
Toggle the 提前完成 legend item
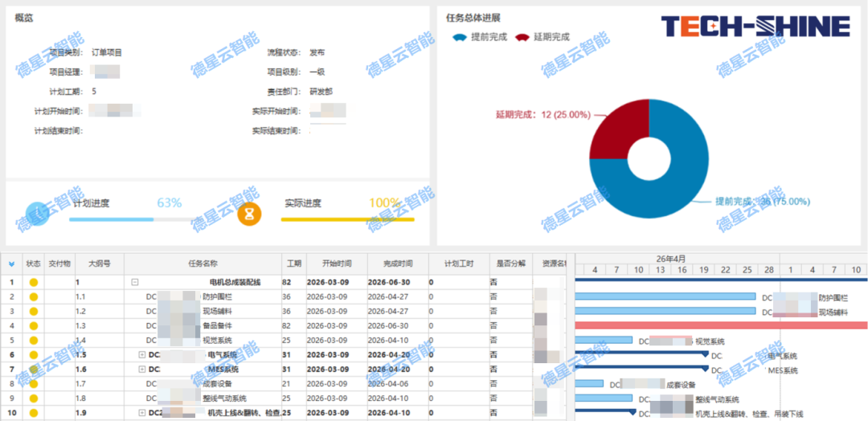click(479, 38)
